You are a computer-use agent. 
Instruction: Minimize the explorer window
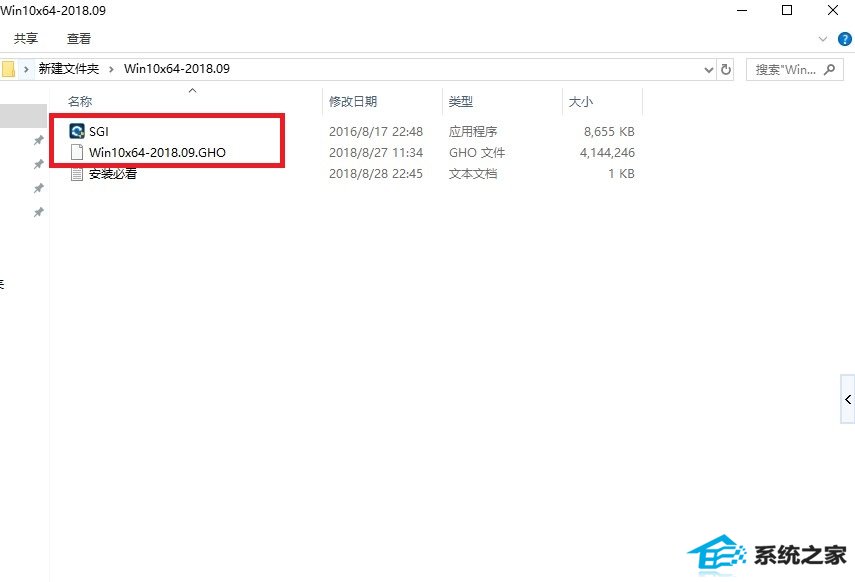tap(742, 10)
